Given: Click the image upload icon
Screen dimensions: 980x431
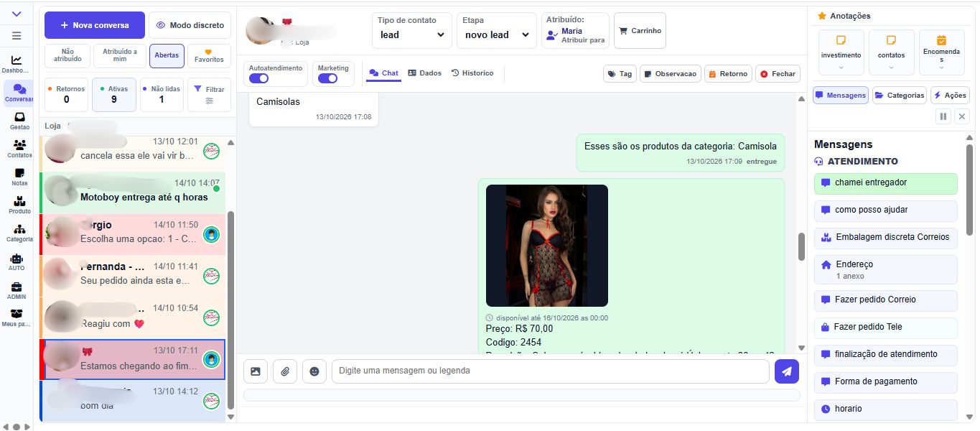Looking at the screenshot, I should coord(255,371).
